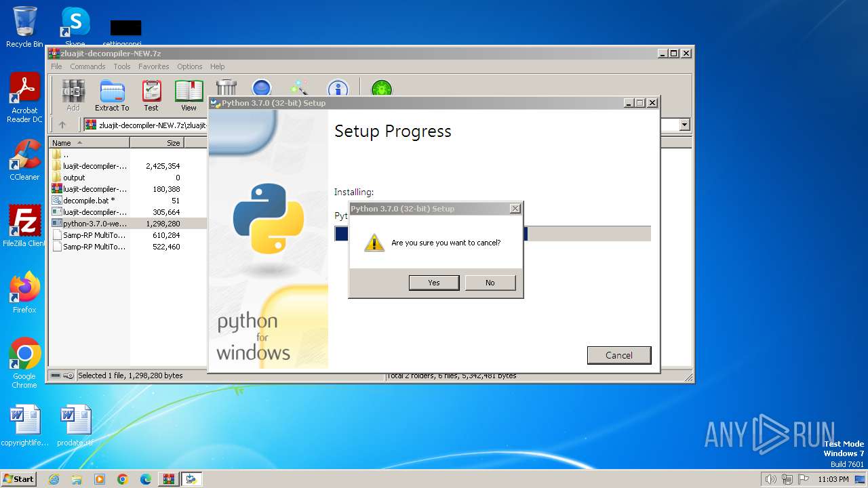Click Cancel in the Python Setup Progress window

pos(619,355)
